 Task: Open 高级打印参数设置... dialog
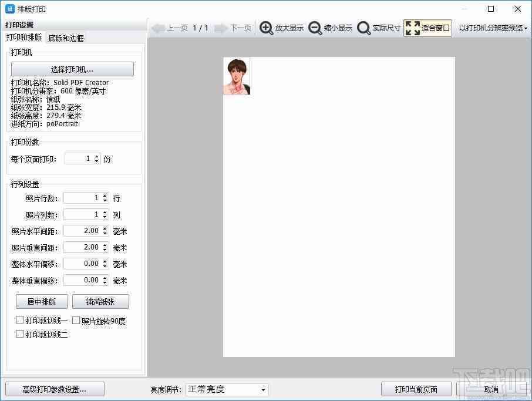click(x=55, y=389)
